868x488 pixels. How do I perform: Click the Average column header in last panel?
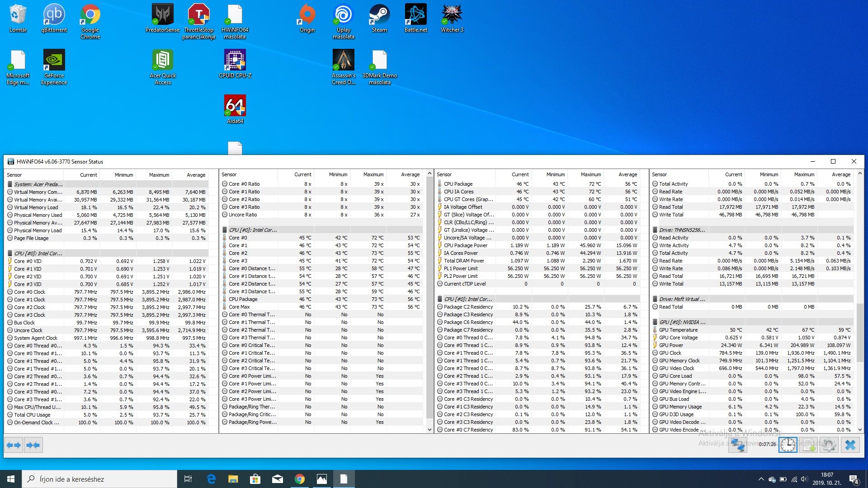tap(841, 174)
